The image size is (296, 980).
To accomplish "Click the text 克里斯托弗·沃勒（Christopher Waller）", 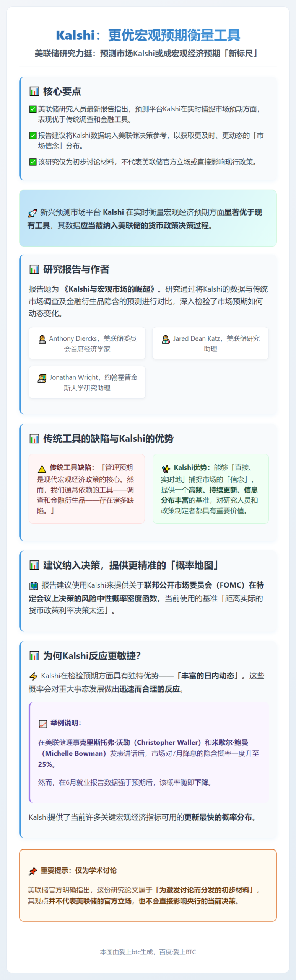I will click(141, 743).
